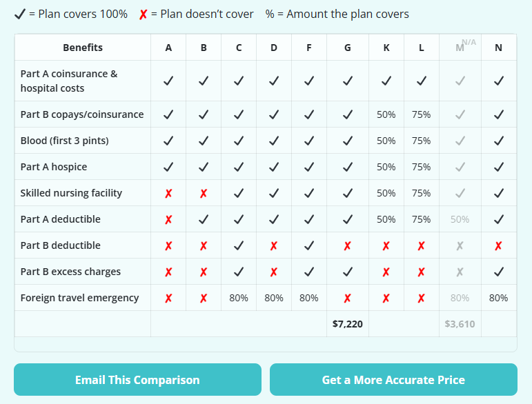This screenshot has height=404, width=532.
Task: Select the Plan N column header
Action: pyautogui.click(x=498, y=48)
